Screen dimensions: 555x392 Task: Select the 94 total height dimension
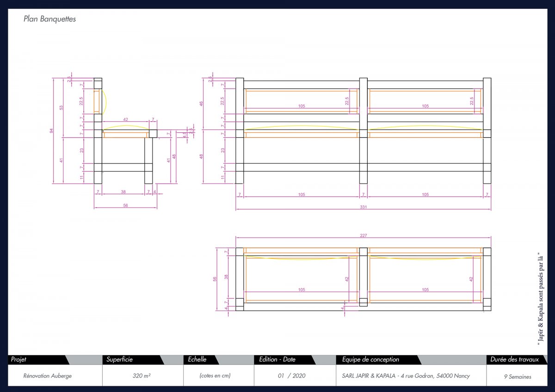(x=51, y=131)
